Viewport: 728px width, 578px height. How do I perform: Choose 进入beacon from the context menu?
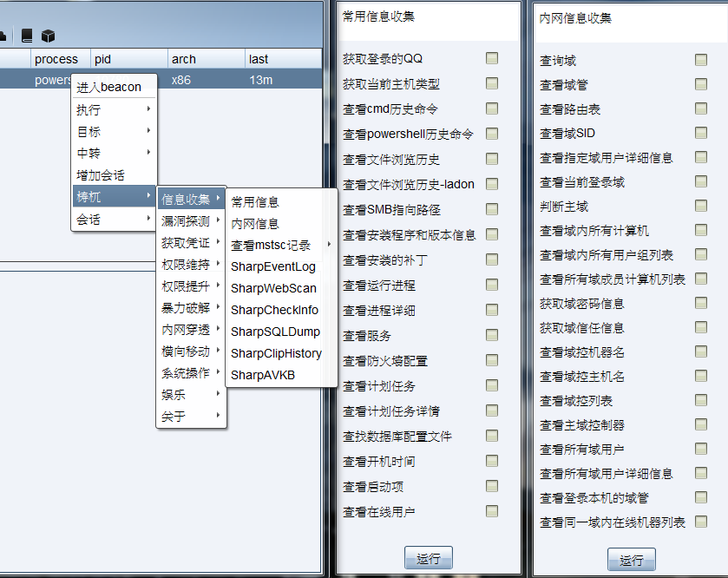click(114, 87)
